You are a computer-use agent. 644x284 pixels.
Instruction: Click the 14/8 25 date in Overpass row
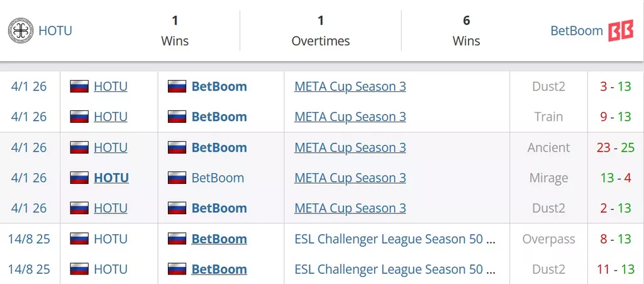coord(29,239)
